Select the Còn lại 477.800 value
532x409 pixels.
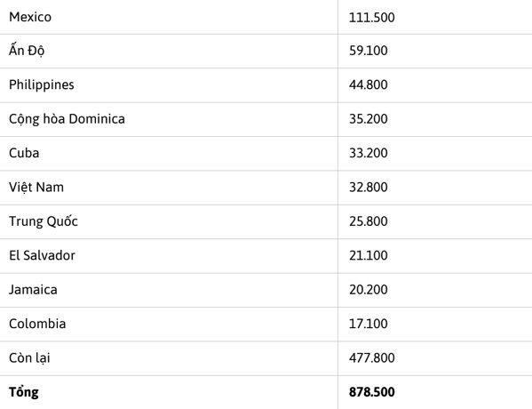tap(372, 358)
